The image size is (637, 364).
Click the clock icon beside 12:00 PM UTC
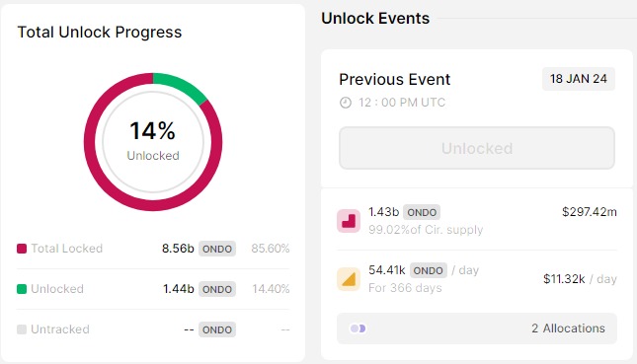coord(346,103)
